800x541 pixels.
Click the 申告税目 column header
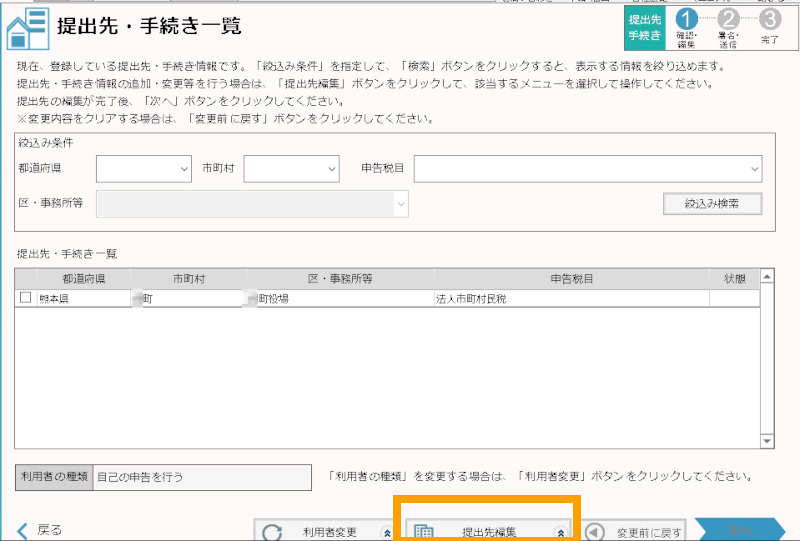point(571,279)
